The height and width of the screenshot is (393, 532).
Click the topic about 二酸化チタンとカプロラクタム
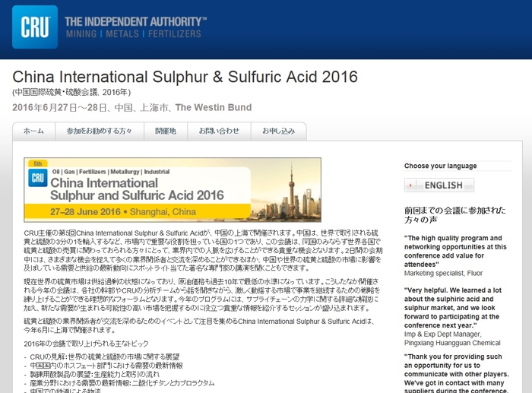pyautogui.click(x=122, y=383)
